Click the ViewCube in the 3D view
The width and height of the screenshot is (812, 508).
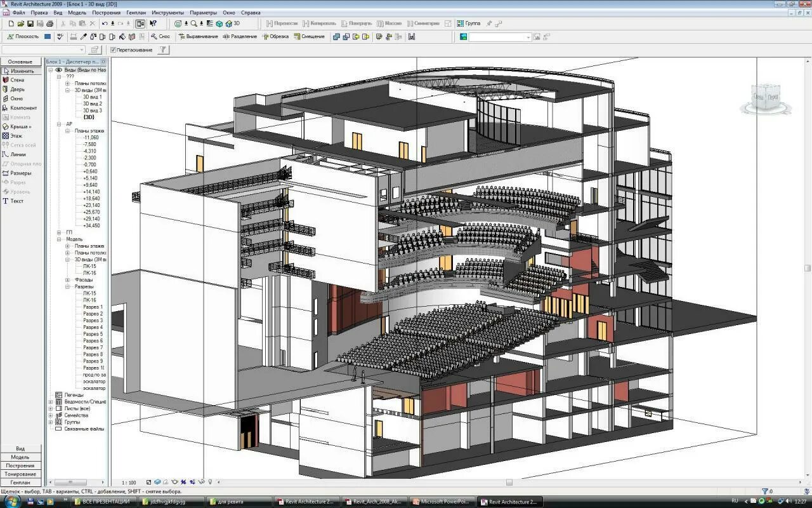point(765,98)
